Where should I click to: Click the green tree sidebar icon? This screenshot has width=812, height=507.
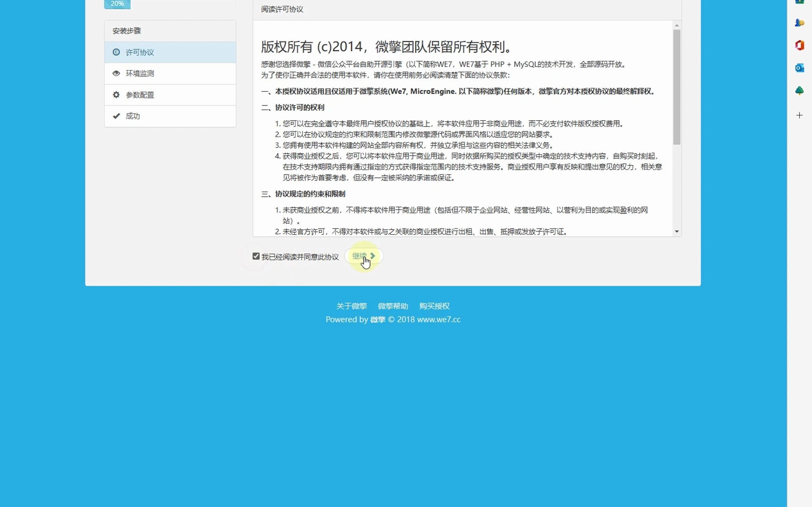pyautogui.click(x=799, y=91)
